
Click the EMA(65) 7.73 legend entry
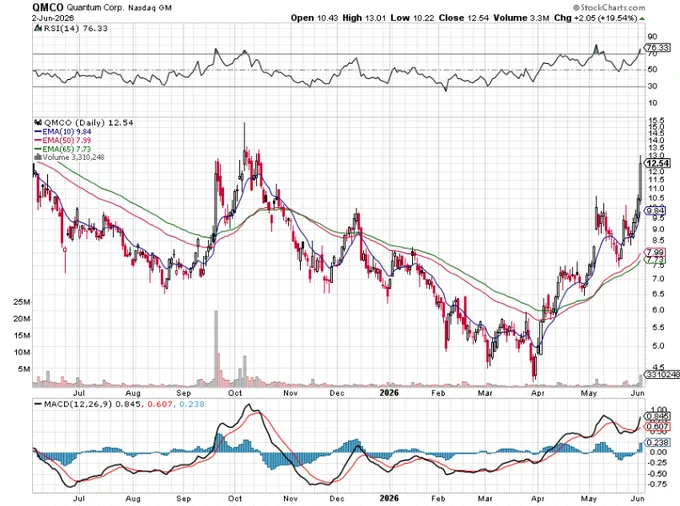point(62,149)
